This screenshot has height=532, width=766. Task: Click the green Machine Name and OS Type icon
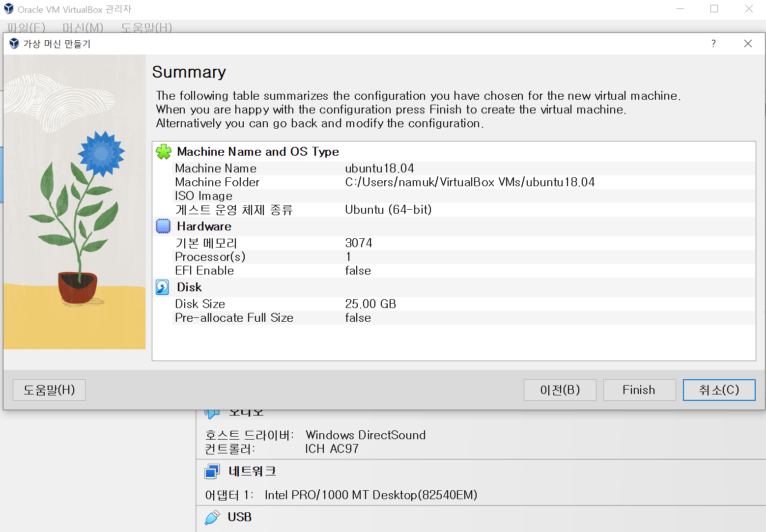(x=164, y=152)
